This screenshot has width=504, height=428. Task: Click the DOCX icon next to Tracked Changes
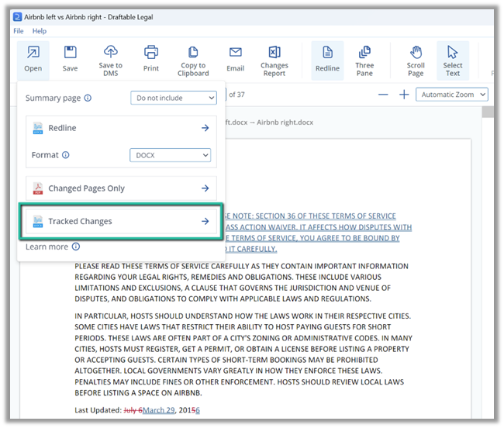[x=38, y=222]
